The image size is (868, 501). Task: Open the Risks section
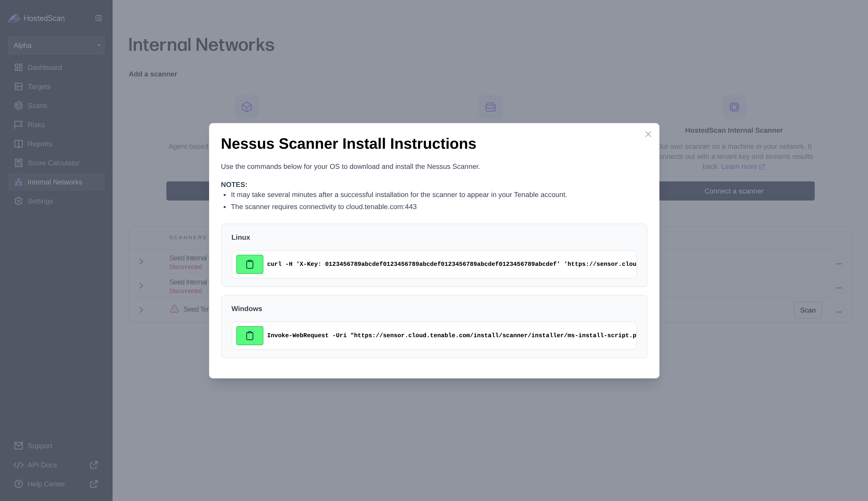(x=56, y=125)
